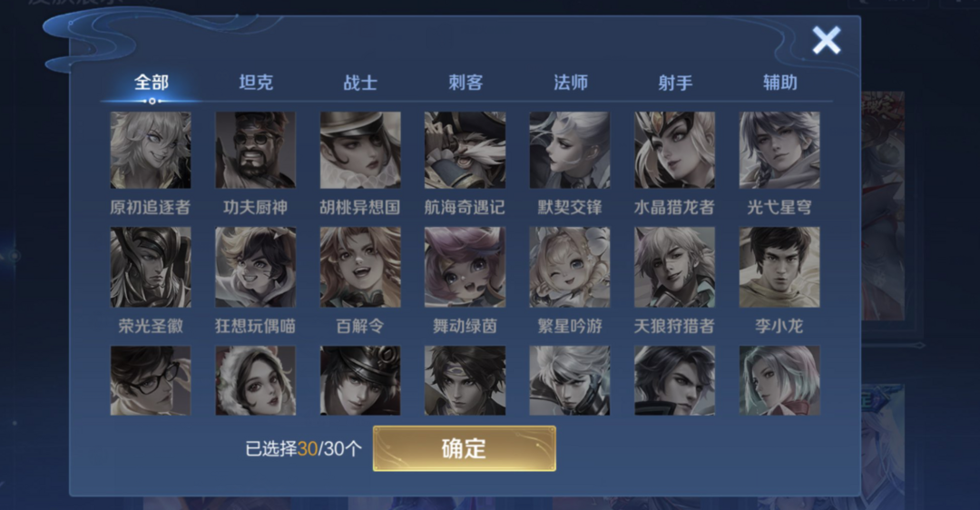The height and width of the screenshot is (510, 980).
Task: Confirm selection with the 确定 button
Action: click(x=465, y=449)
